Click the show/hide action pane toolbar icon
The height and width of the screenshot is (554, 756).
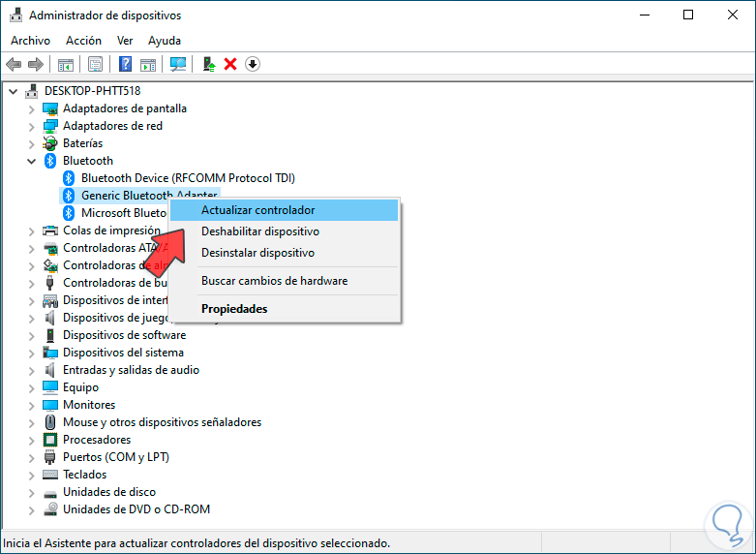[148, 64]
